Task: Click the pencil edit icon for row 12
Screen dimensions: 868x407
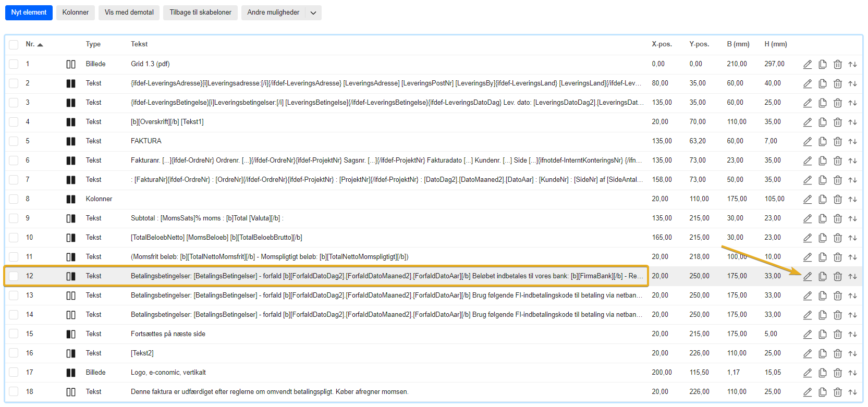Action: pyautogui.click(x=807, y=276)
